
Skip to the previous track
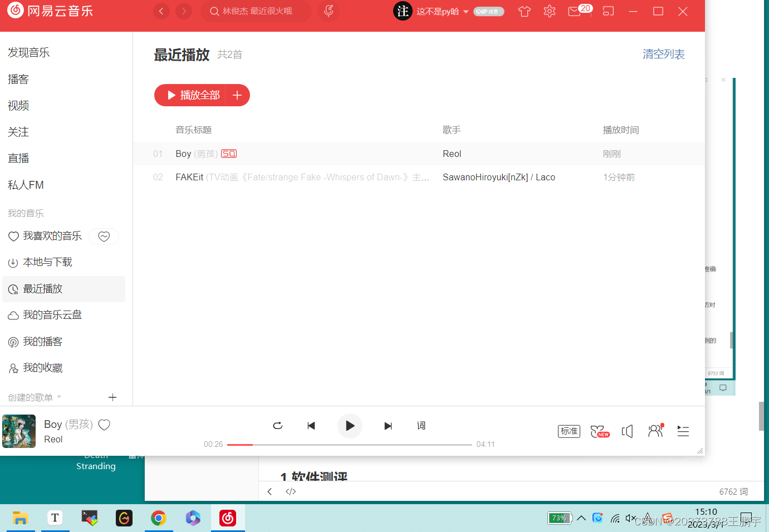pos(311,426)
